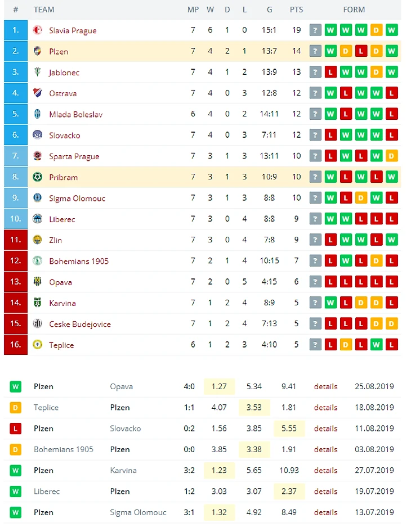411x532 pixels.
Task: Click the Sparta Prague crest icon
Action: click(37, 156)
